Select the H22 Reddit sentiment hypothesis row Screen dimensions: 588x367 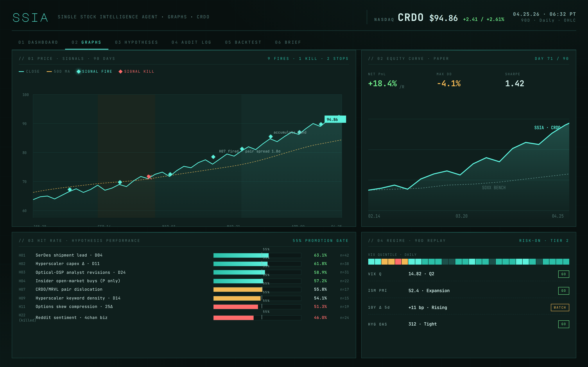tap(71, 317)
